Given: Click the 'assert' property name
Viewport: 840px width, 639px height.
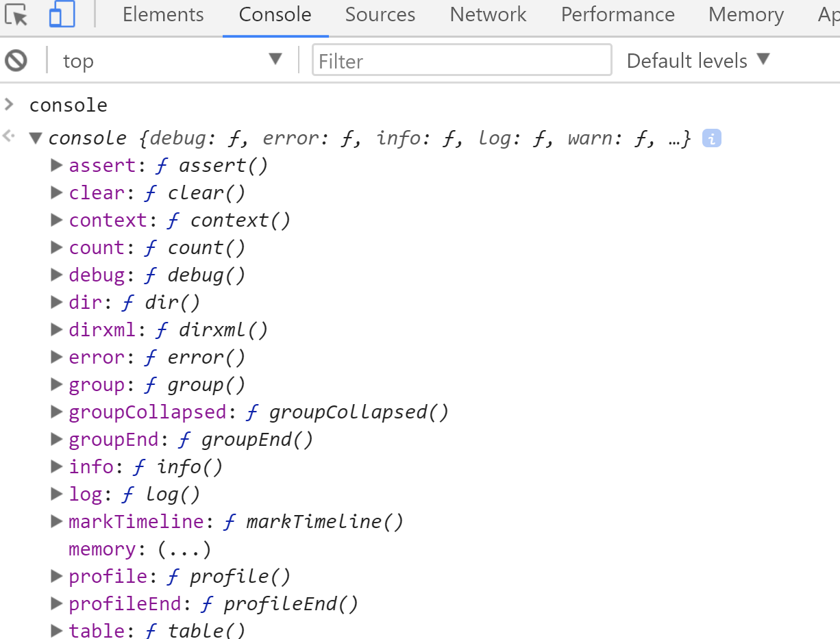Looking at the screenshot, I should (x=102, y=166).
